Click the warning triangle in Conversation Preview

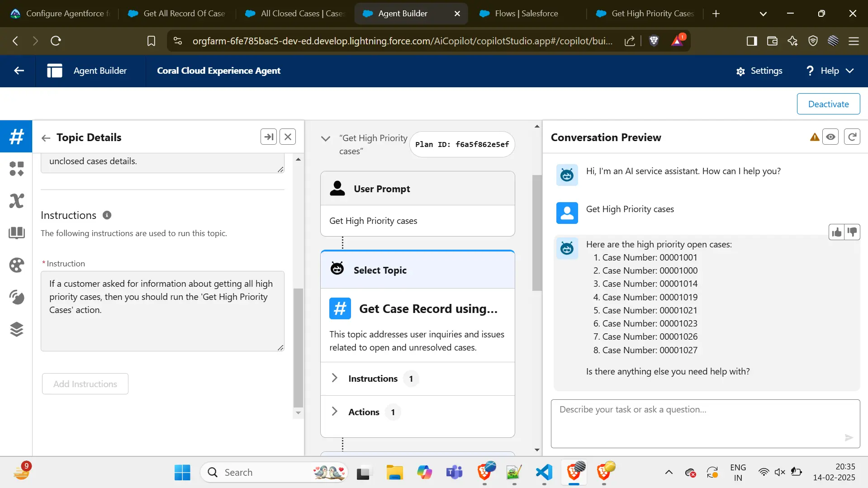[x=815, y=137]
